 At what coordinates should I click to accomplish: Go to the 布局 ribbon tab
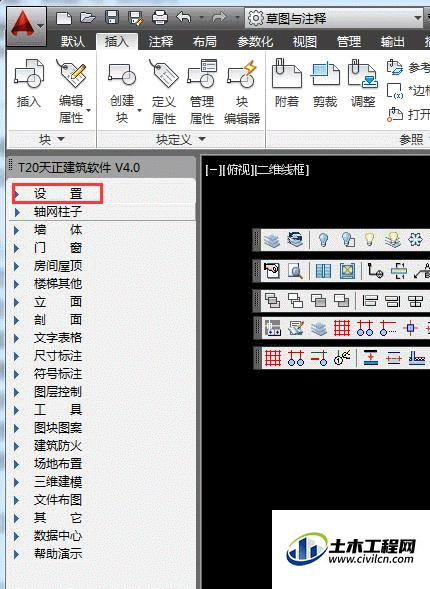click(205, 41)
